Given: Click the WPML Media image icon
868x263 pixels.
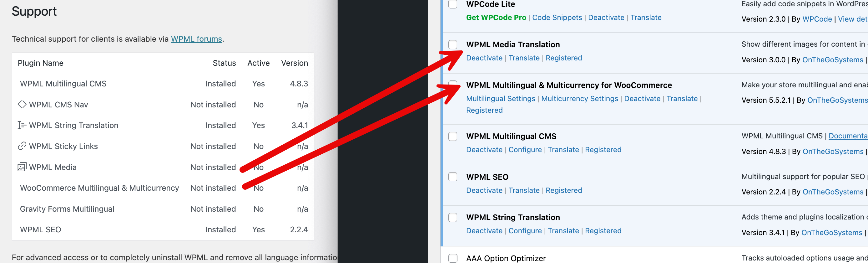Looking at the screenshot, I should 22,167.
